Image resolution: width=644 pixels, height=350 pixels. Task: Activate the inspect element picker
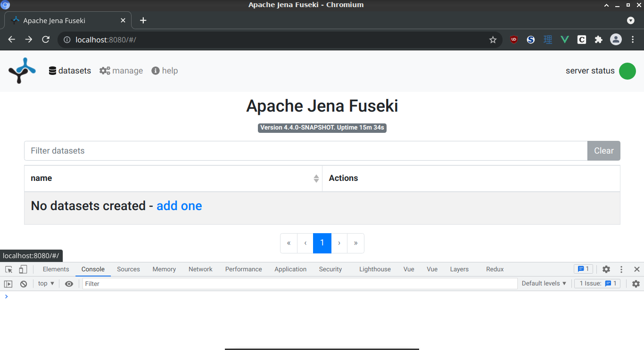coord(8,269)
